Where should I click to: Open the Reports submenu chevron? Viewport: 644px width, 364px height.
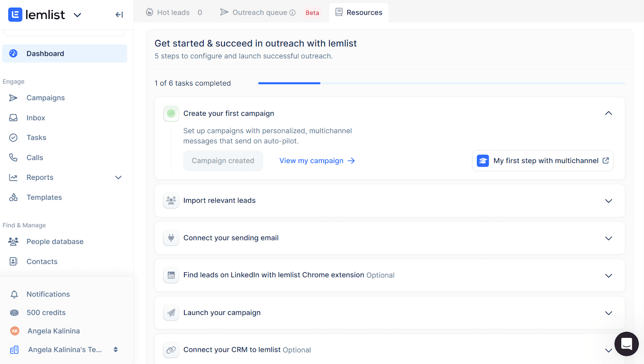pos(118,178)
